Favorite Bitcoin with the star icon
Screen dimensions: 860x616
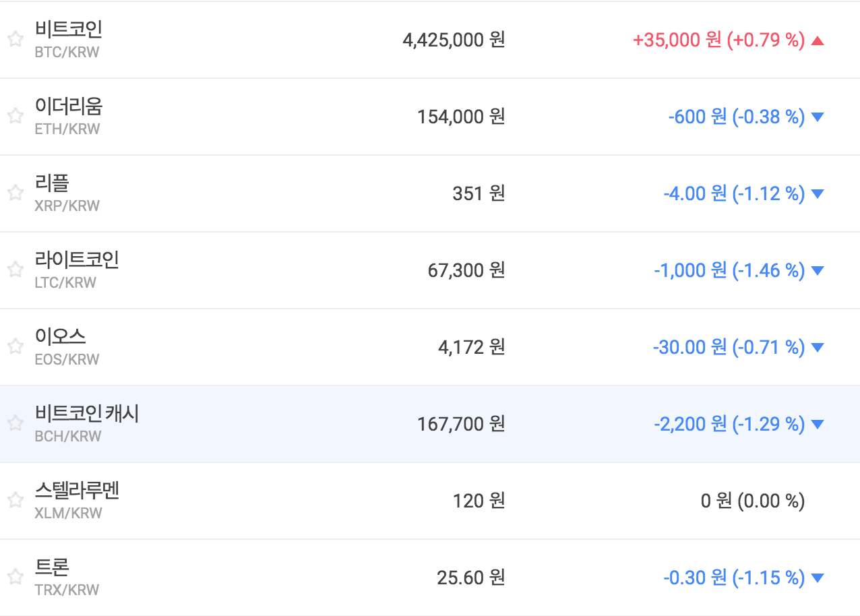(16, 39)
